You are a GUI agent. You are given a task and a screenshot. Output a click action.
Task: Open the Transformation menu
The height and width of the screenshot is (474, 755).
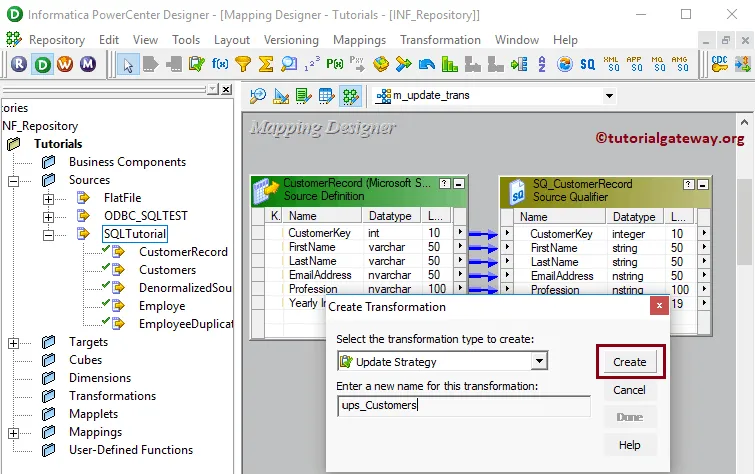pyautogui.click(x=441, y=40)
